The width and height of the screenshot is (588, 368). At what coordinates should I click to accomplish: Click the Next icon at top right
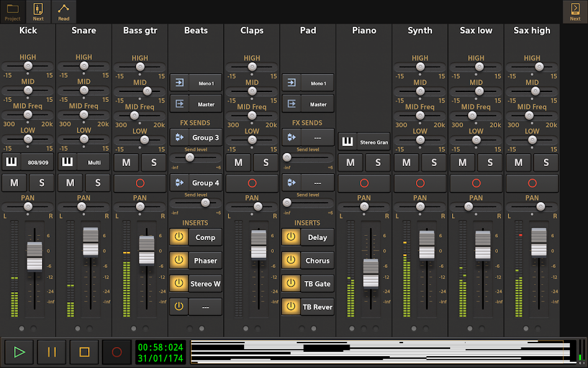coord(574,11)
